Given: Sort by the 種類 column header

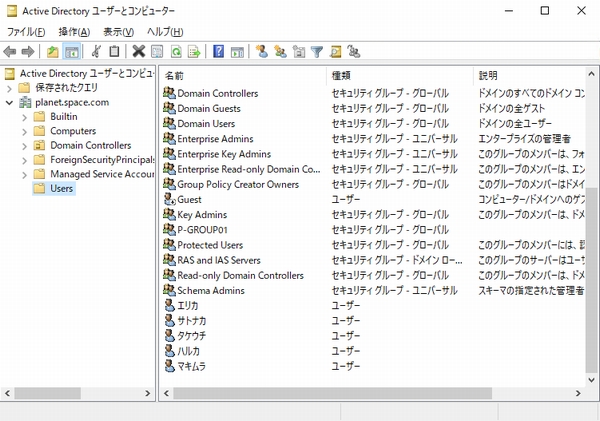Looking at the screenshot, I should (400, 75).
